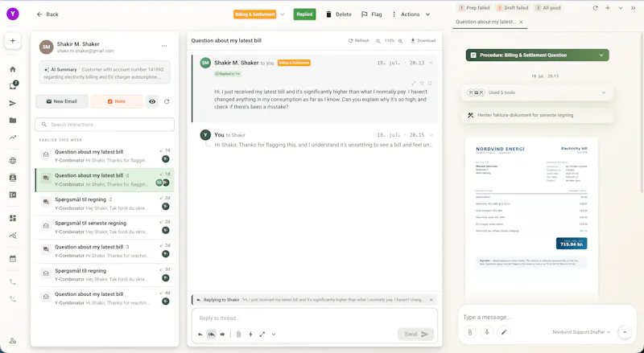Screen dimensions: 644x353
Task: Open the purple Y account avatar
Action: (13, 14)
